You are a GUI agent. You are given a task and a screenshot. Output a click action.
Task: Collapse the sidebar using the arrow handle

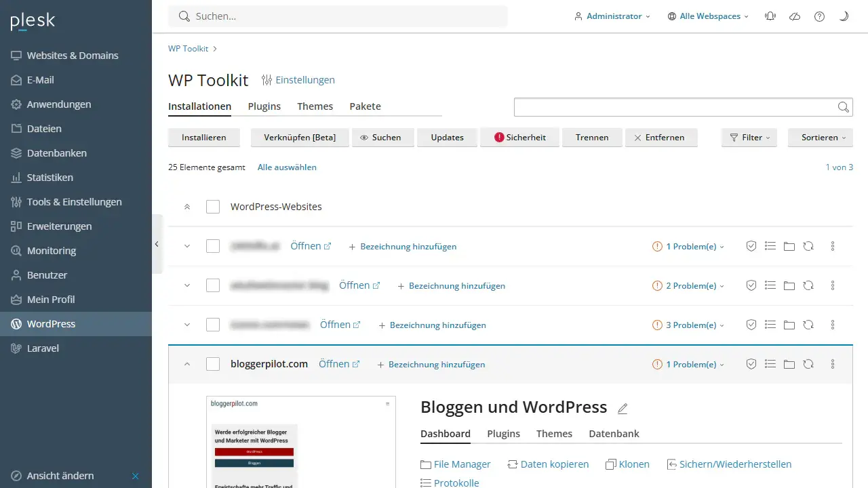click(157, 244)
